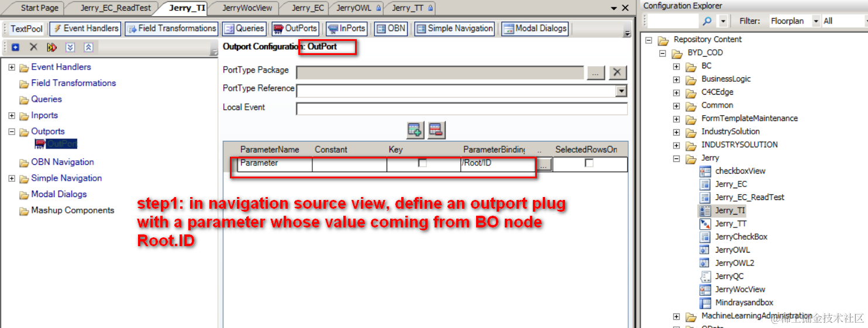
Task: Click the Mindraysandbox component icon
Action: coord(705,303)
